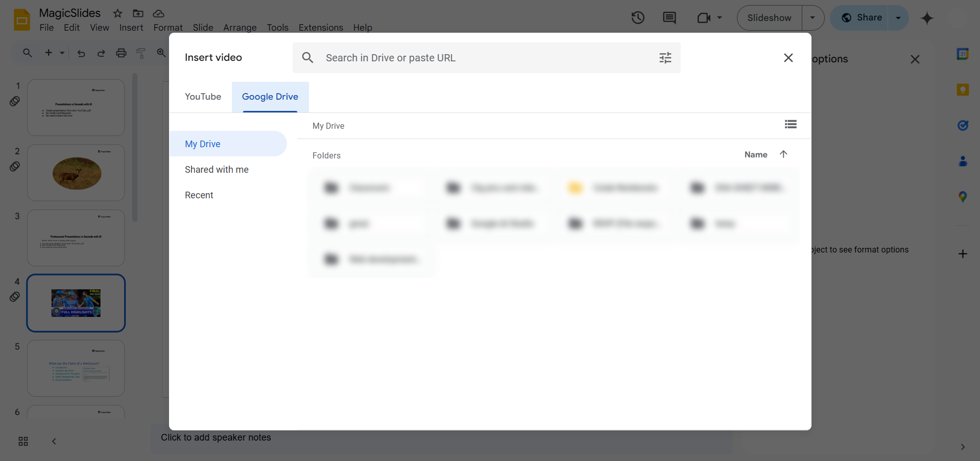Collapse the filmstrip with the left chevron
This screenshot has width=980, height=461.
click(54, 442)
